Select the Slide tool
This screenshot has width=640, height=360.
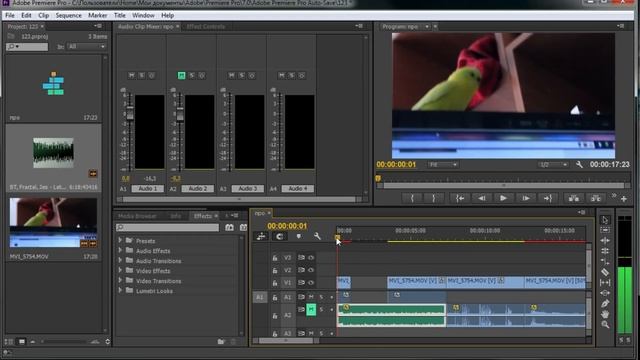[605, 293]
